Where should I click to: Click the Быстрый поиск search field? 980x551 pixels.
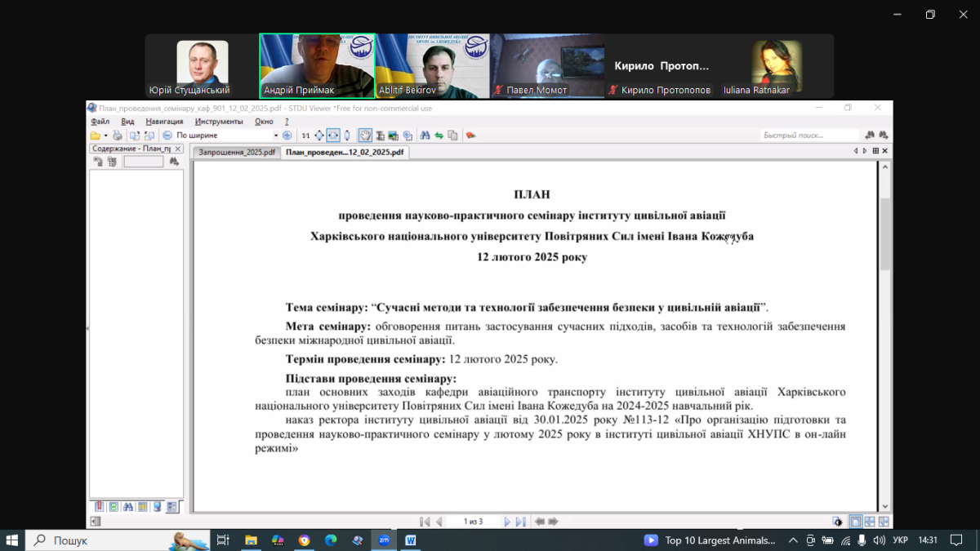(808, 136)
